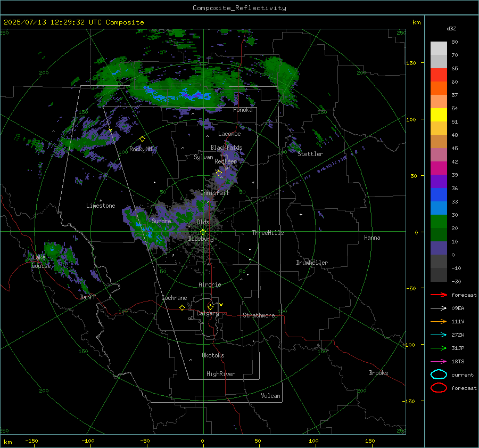This screenshot has width=479, height=448.
Task: Click the white plus marker west of Hanna
Action: [x=301, y=214]
